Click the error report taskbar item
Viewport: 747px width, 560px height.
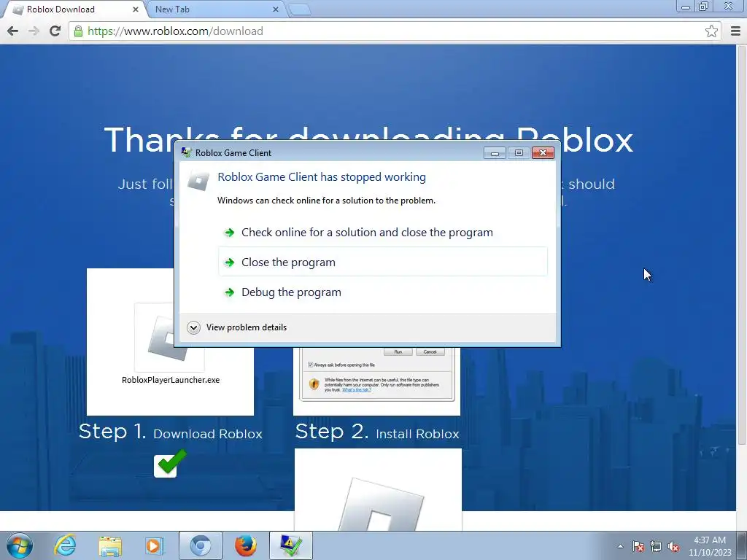(x=290, y=545)
